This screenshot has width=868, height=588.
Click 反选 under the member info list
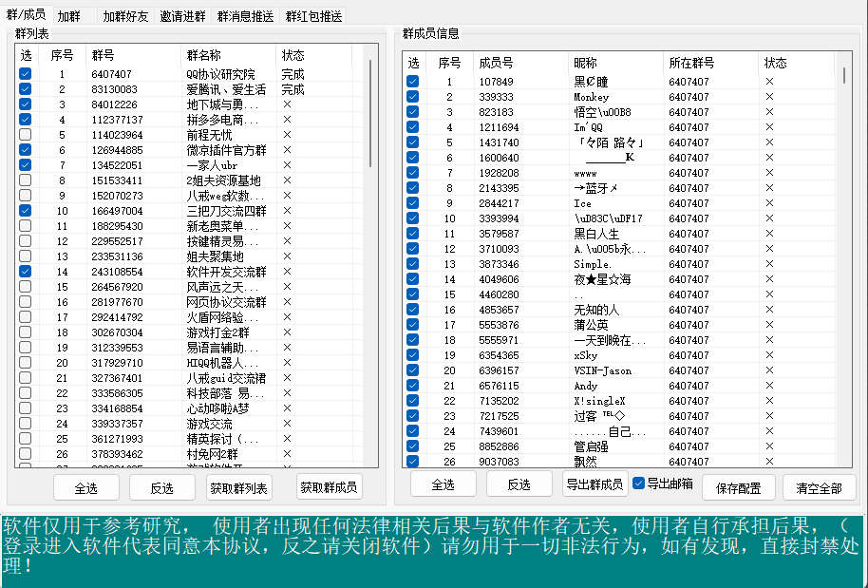519,484
